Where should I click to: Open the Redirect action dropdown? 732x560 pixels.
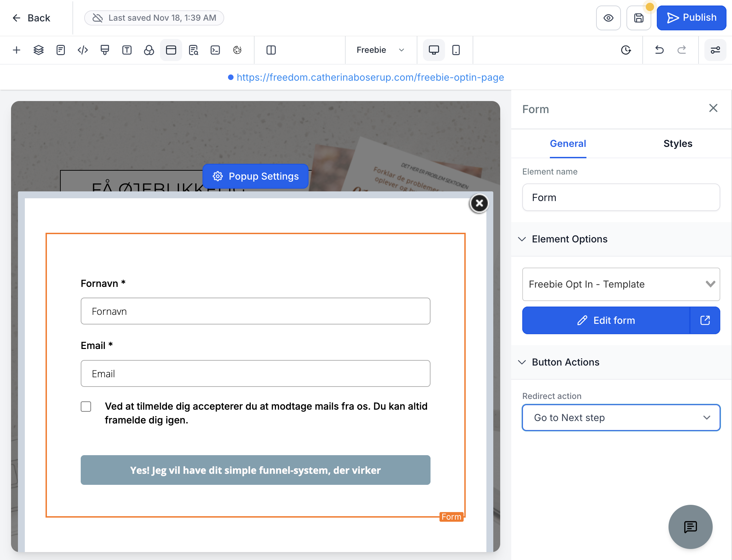621,418
